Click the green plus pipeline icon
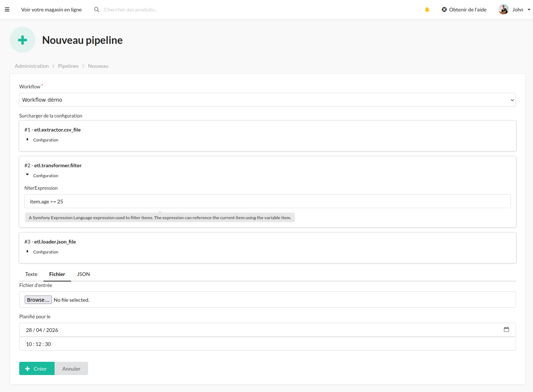The height and width of the screenshot is (392, 533). tap(22, 39)
